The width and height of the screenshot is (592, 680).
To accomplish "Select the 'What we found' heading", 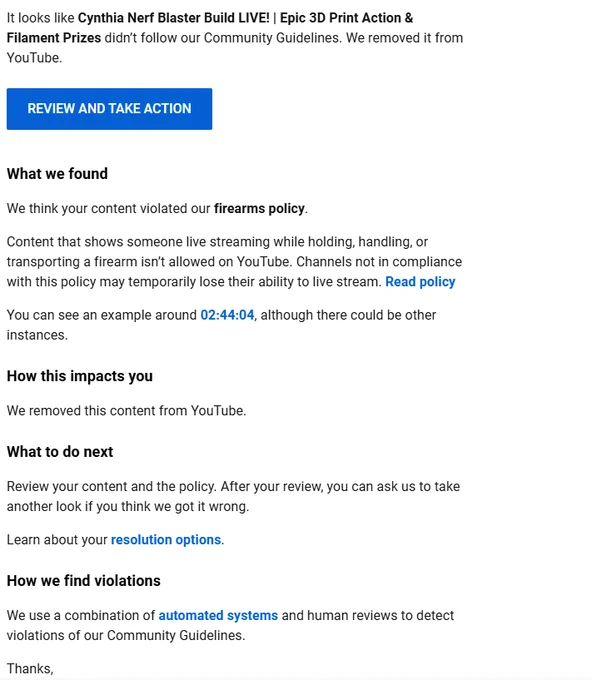I will [57, 173].
